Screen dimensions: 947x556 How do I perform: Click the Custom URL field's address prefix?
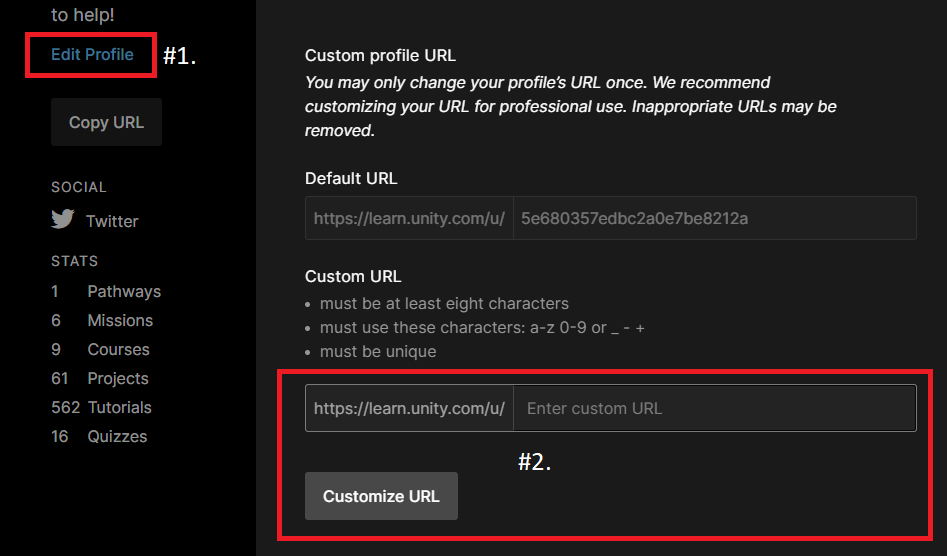(409, 408)
